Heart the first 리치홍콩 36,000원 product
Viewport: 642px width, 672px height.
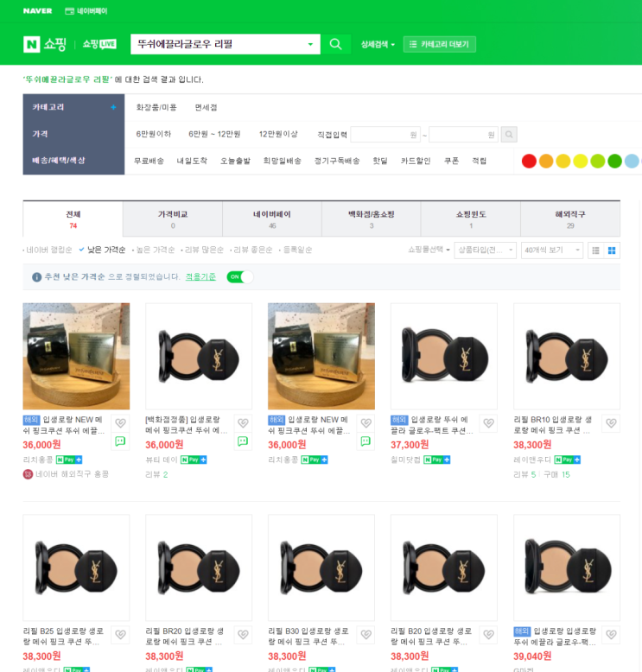(x=120, y=423)
